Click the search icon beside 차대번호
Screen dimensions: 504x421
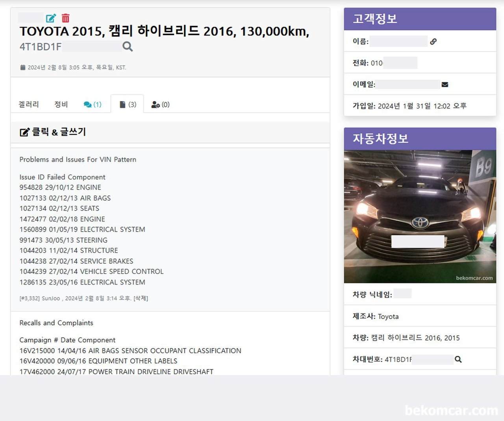coord(458,359)
